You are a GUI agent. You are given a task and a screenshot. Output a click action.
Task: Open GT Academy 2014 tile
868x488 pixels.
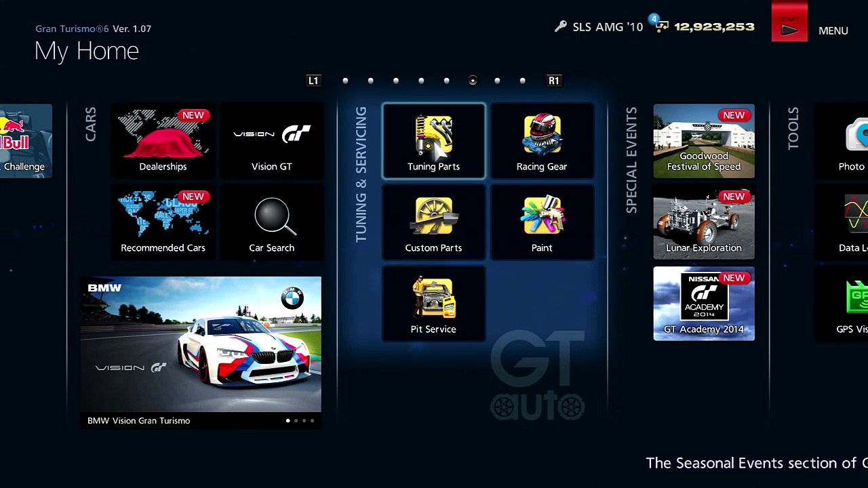coord(704,304)
